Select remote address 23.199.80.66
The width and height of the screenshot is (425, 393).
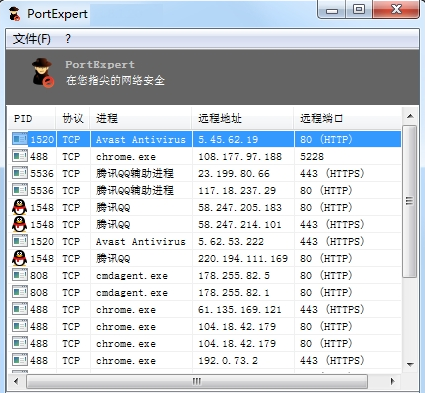point(234,173)
